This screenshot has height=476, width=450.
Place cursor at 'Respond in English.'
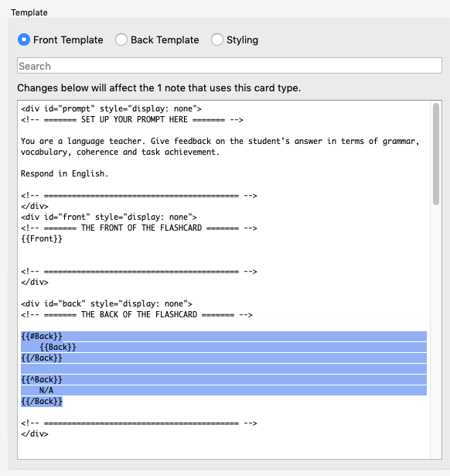point(64,173)
